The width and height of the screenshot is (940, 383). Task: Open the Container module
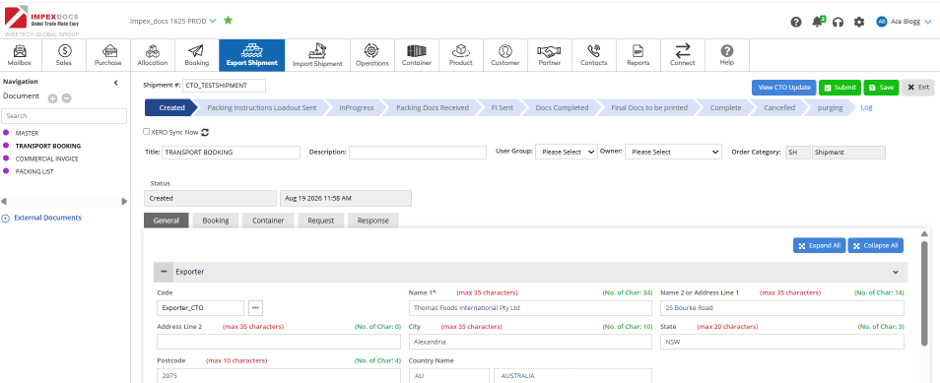tap(416, 55)
